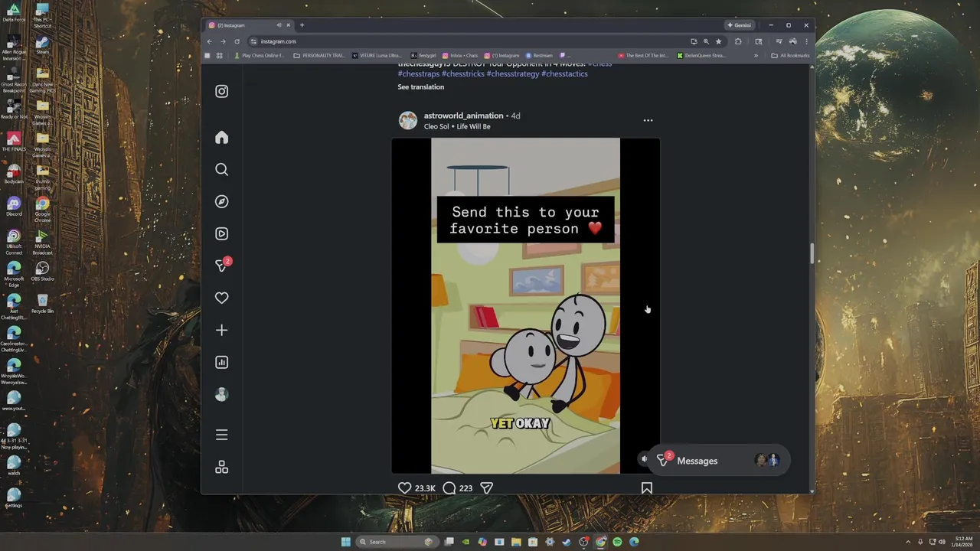Go back in Chrome

coord(209,41)
